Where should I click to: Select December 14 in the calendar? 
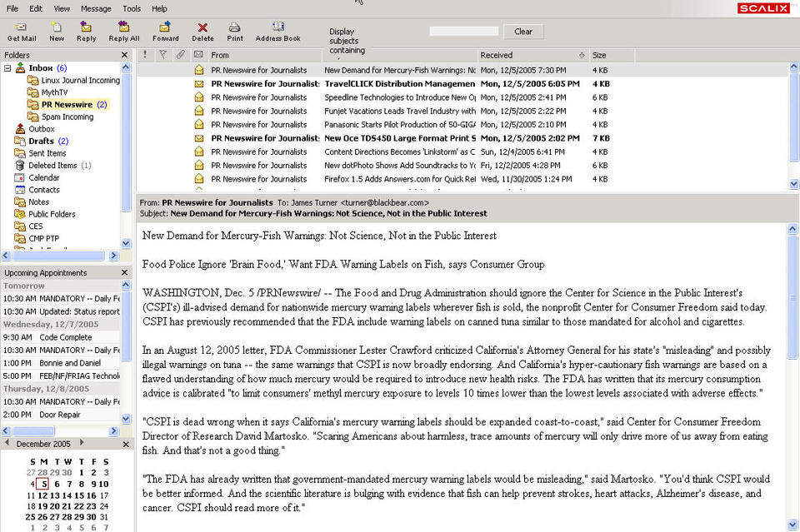(67, 495)
